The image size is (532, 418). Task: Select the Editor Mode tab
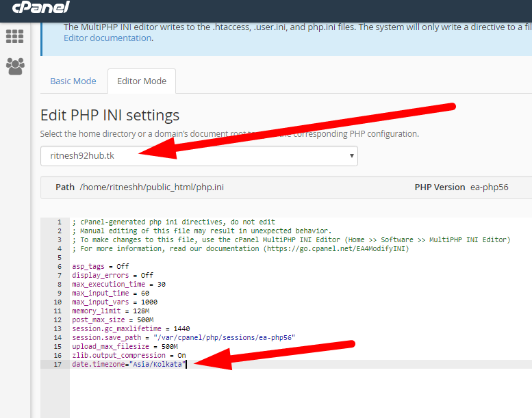coord(142,81)
